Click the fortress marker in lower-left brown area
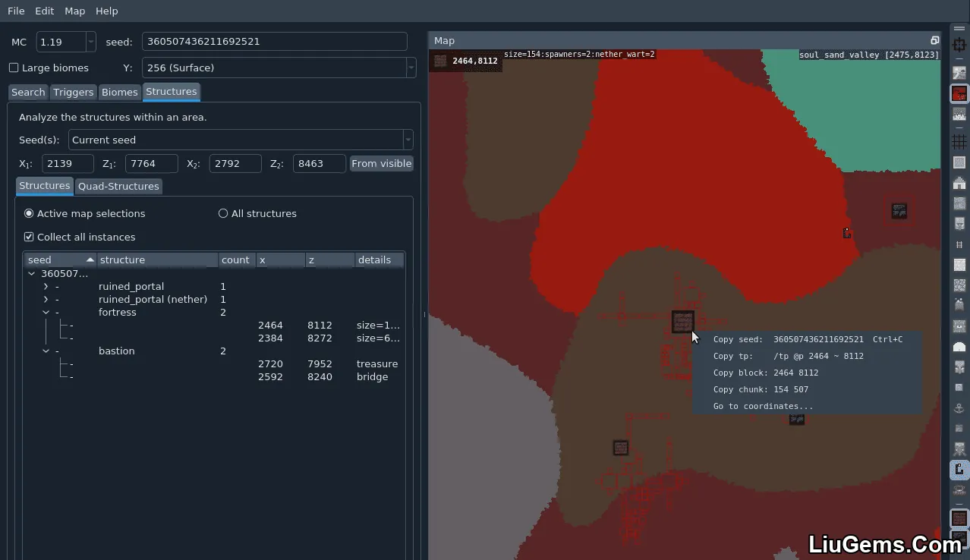970x560 pixels. click(621, 448)
